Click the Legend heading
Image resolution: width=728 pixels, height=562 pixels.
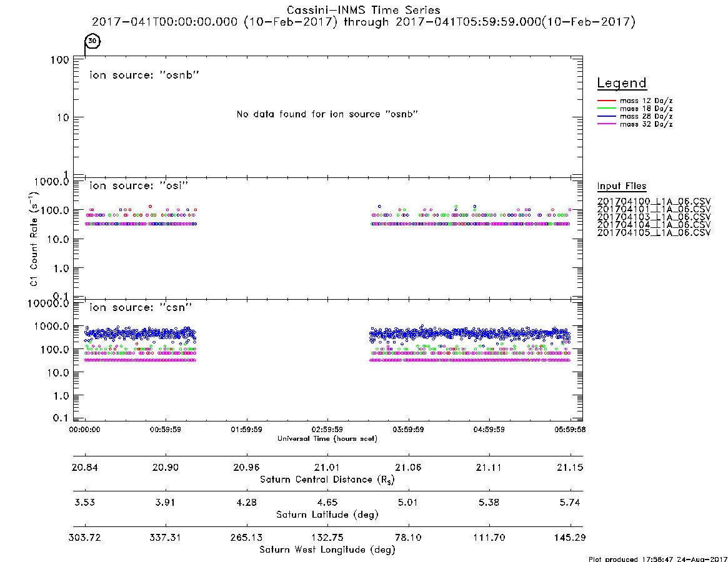[x=622, y=83]
